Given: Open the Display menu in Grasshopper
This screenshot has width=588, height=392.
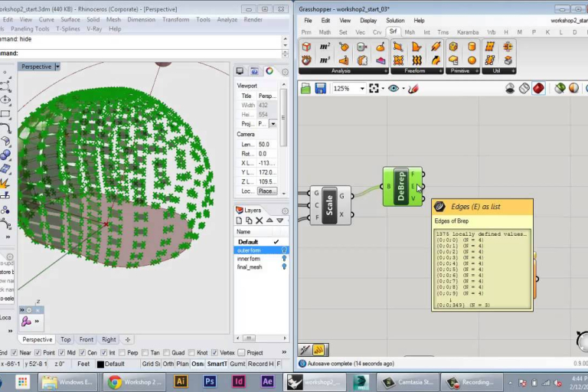Looking at the screenshot, I should (367, 21).
